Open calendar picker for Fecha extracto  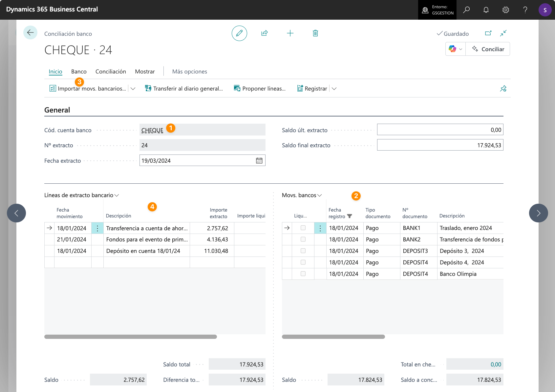(259, 161)
